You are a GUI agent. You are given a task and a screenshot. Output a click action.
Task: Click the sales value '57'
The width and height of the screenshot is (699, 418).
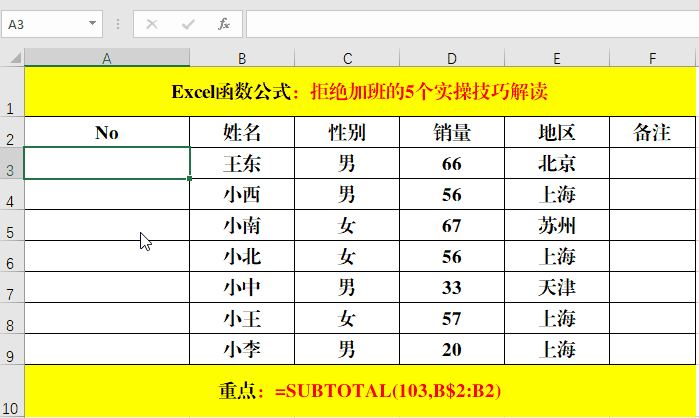pos(452,318)
